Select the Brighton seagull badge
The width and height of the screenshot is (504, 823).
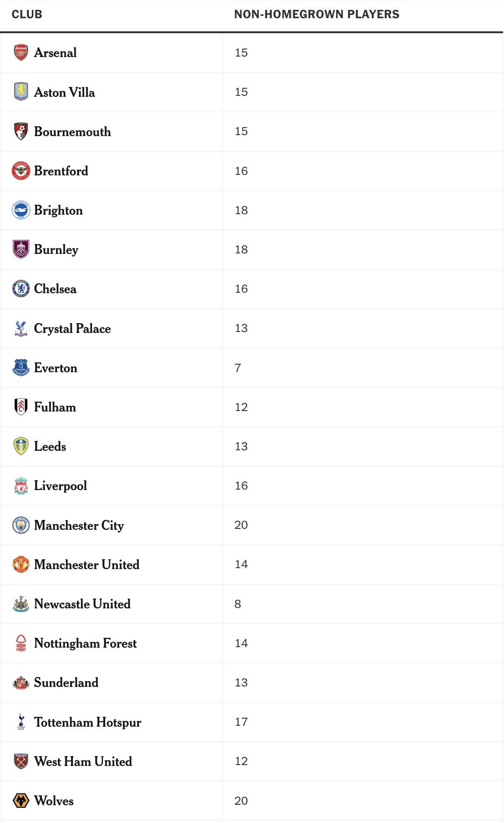coord(21,210)
